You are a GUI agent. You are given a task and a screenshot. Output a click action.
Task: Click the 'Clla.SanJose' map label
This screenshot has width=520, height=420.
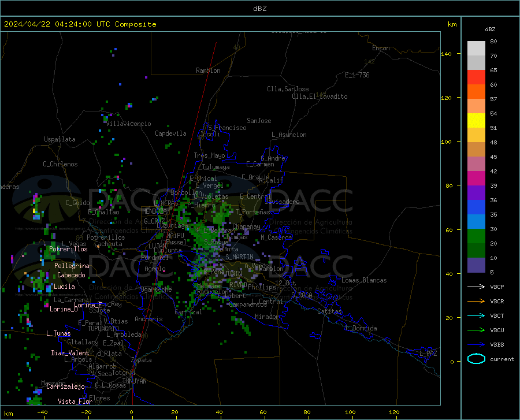(x=288, y=89)
